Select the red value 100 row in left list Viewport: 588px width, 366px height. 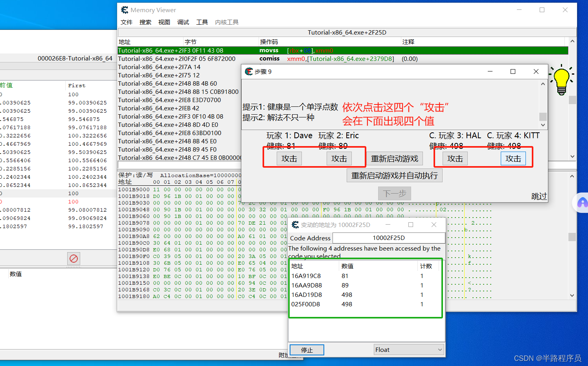(x=58, y=201)
